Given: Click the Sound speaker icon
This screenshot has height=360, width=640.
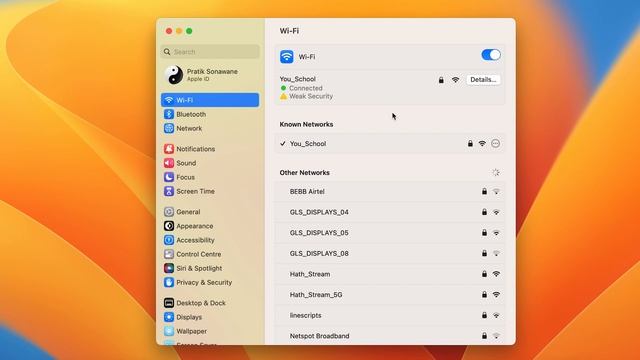Looking at the screenshot, I should pos(169,163).
